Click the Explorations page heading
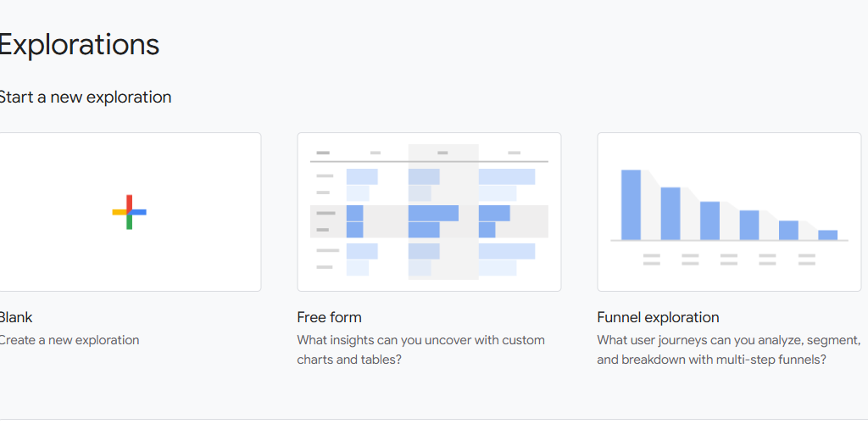868x424 pixels. click(79, 44)
